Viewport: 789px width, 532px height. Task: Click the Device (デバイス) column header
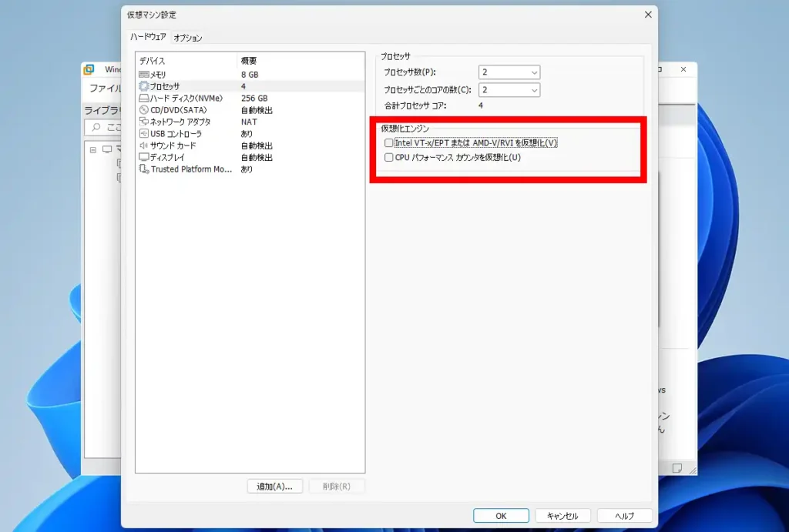[152, 61]
